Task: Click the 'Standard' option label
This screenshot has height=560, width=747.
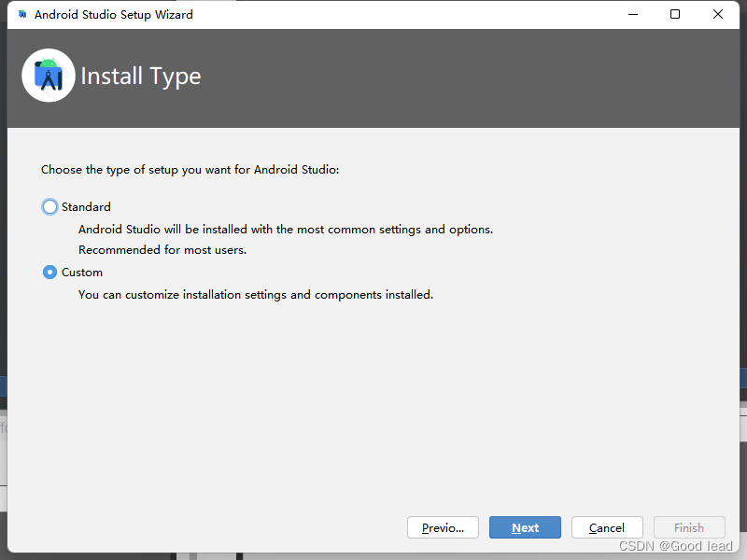Action: point(86,207)
